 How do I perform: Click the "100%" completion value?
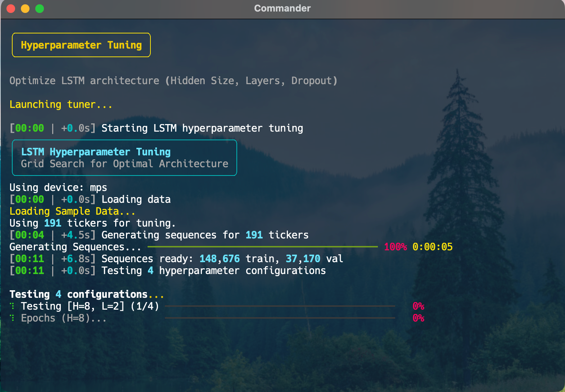[x=395, y=247]
